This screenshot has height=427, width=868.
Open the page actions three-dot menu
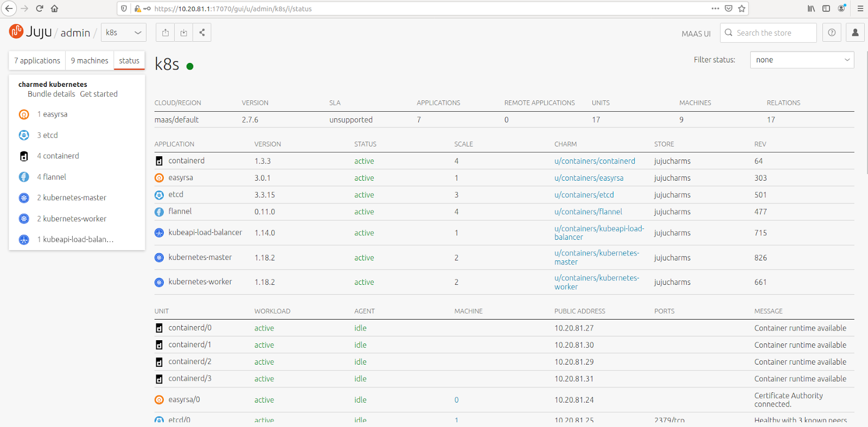[716, 9]
